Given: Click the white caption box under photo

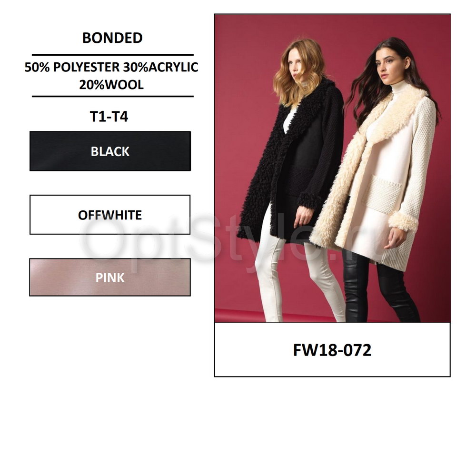Looking at the screenshot, I should point(332,349).
